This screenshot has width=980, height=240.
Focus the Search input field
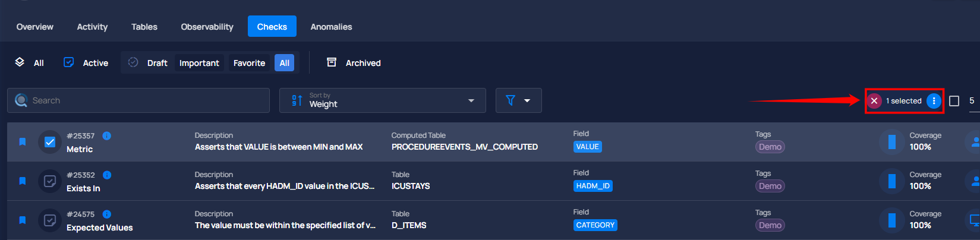click(x=138, y=100)
